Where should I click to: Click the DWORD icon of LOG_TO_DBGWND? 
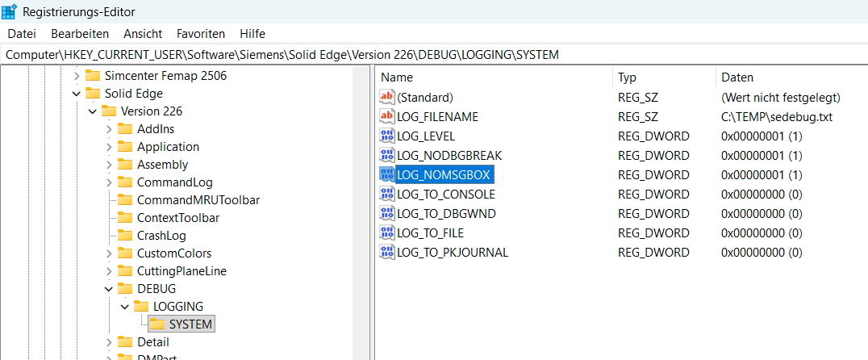[386, 213]
